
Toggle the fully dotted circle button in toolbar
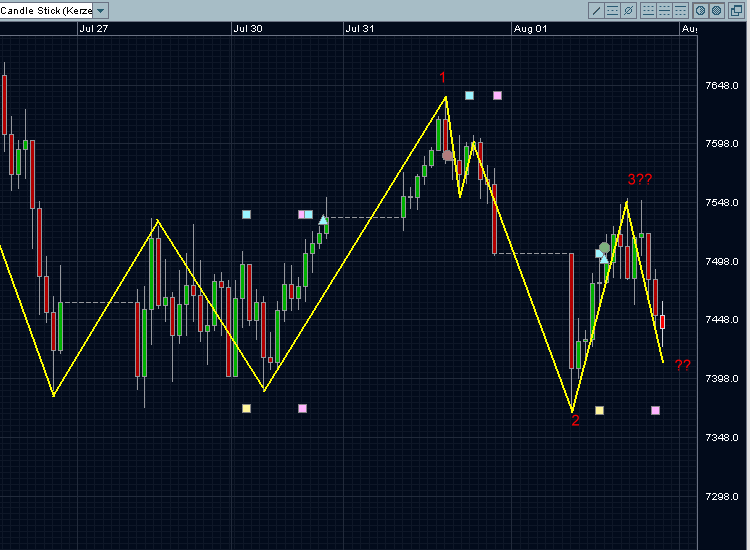[716, 10]
